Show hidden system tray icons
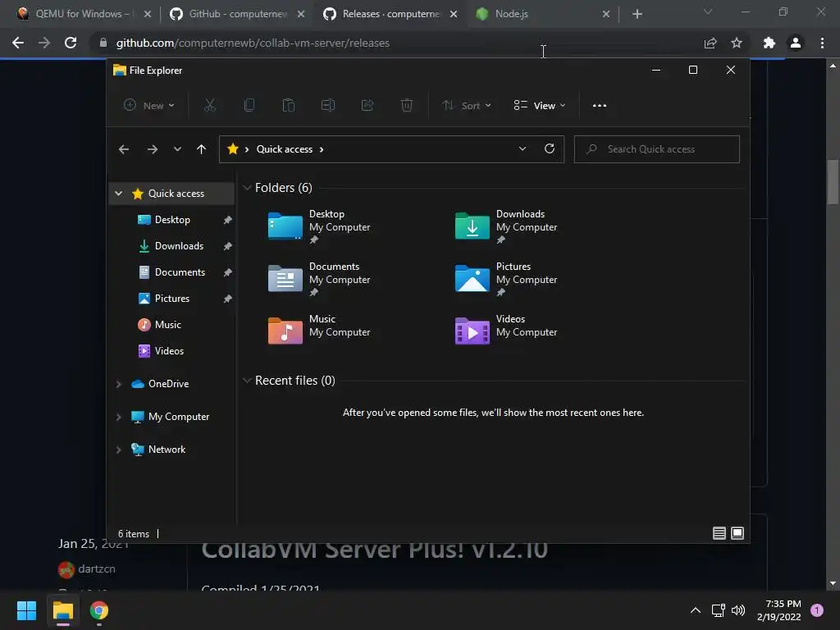The image size is (840, 630). tap(696, 610)
